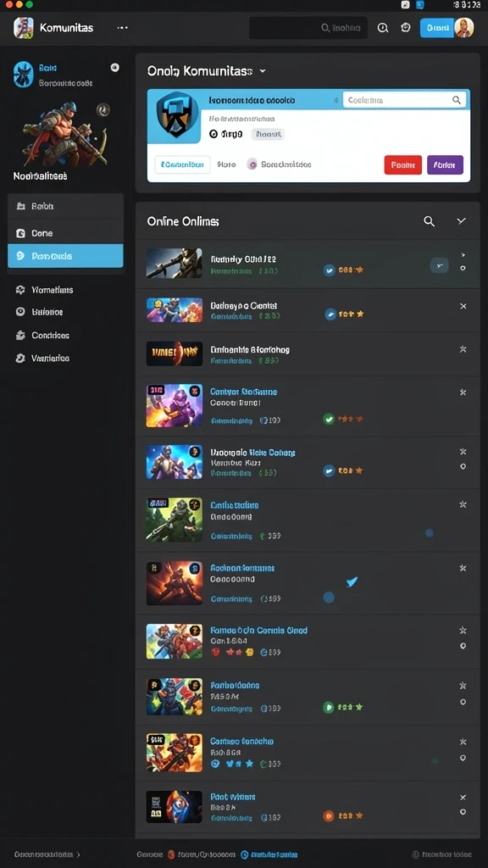
Task: Click the red icon in bottom status bar
Action: (x=171, y=854)
